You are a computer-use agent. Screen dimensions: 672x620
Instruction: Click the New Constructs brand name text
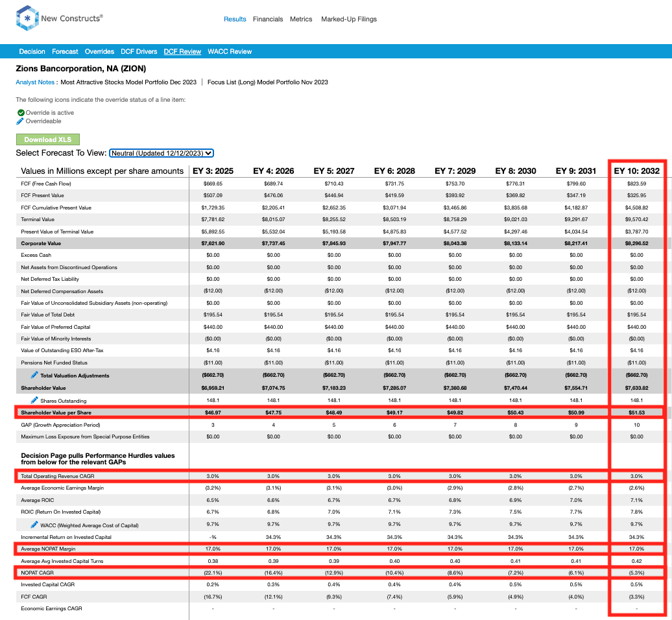[71, 18]
